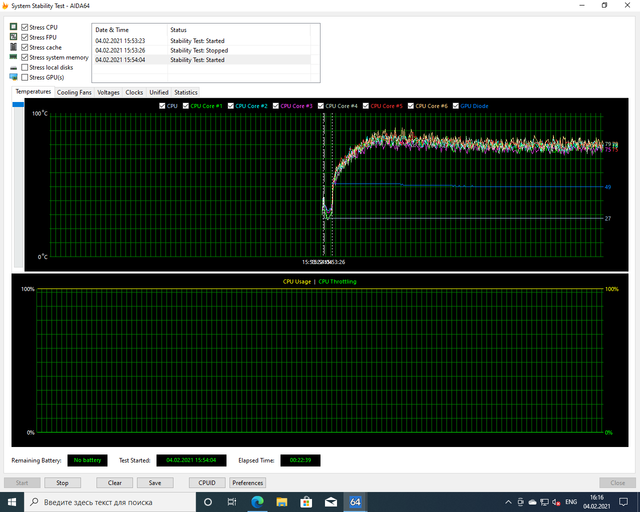Uncheck the Stress FPU checkbox
Viewport: 640px width, 512px height.
point(24,37)
